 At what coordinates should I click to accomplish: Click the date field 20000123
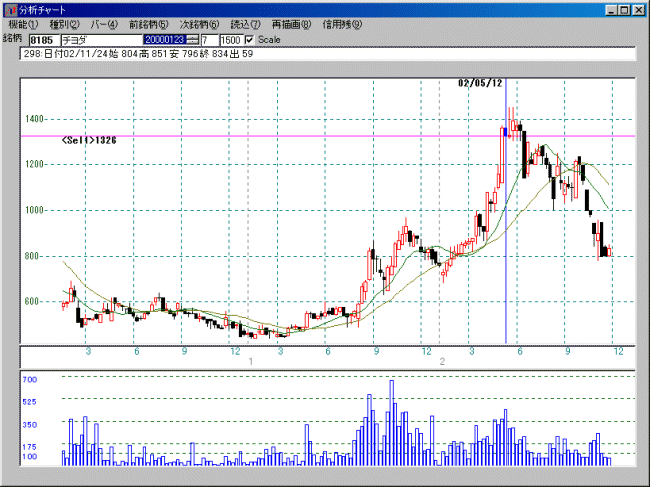(x=165, y=40)
